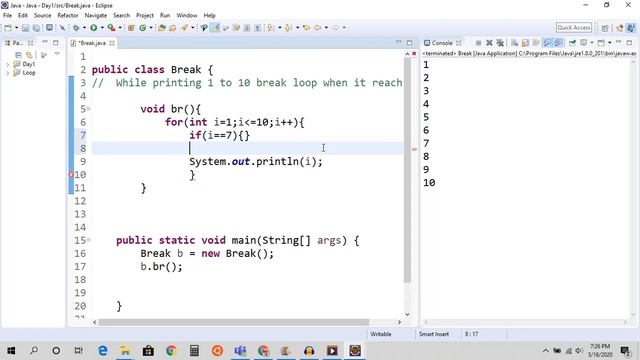The image size is (640, 360).
Task: Click the Console Terminate stop icon
Action: point(478,43)
